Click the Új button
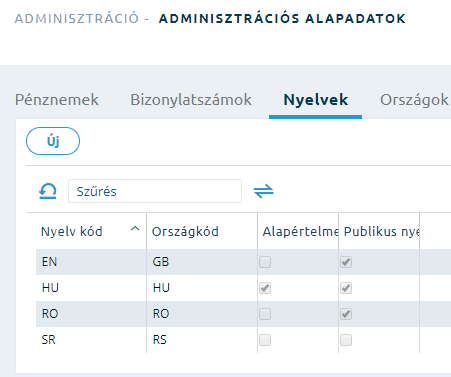Screen dimensions: 451x377 click(53, 141)
